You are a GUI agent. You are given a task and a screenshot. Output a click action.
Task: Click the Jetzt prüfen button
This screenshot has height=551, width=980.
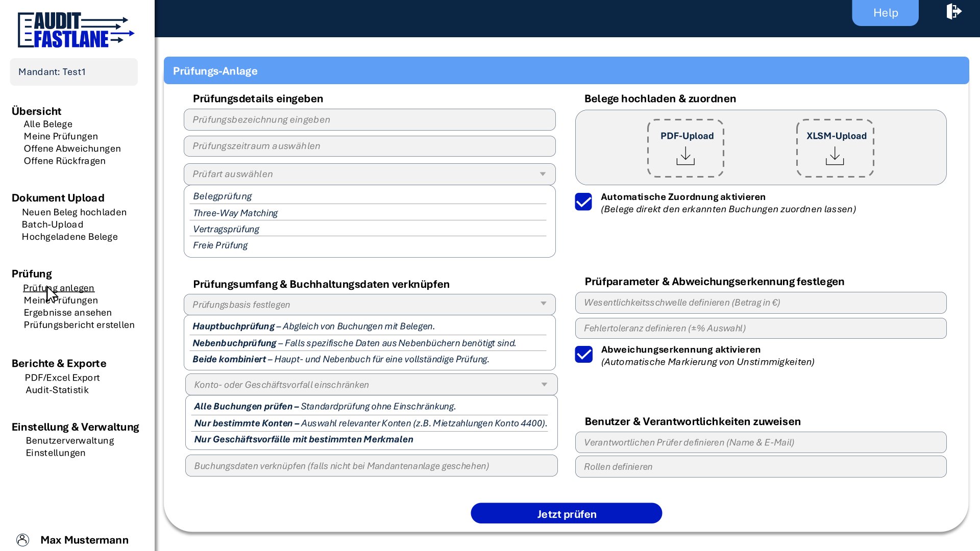click(566, 513)
